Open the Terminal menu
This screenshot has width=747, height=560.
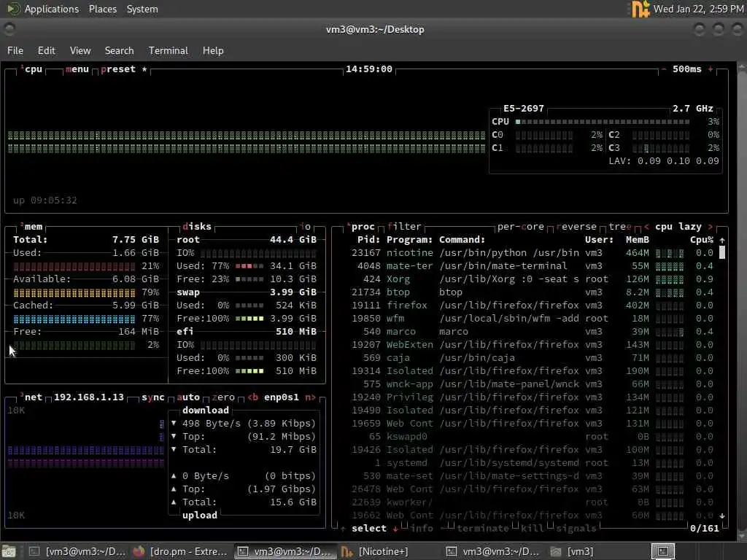point(169,50)
